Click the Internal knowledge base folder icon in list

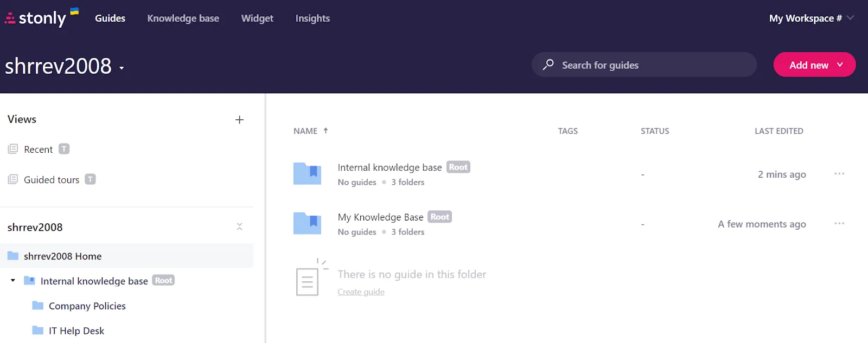(x=307, y=173)
